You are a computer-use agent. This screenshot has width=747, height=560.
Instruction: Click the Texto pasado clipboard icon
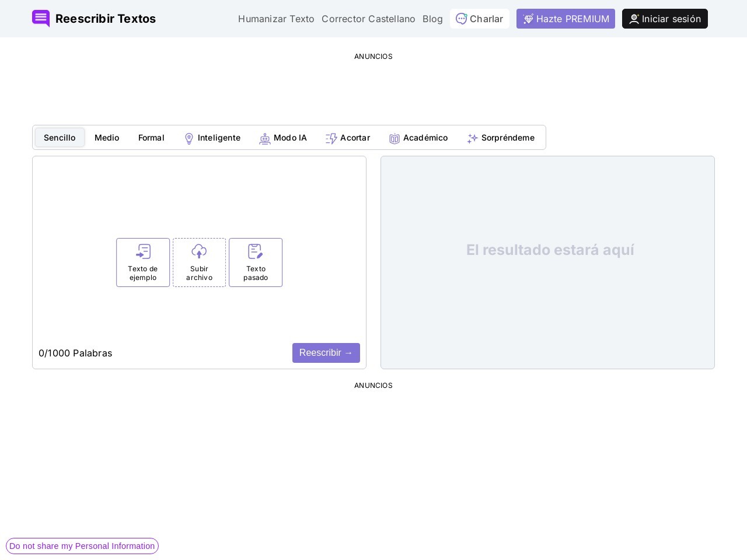pyautogui.click(x=256, y=251)
